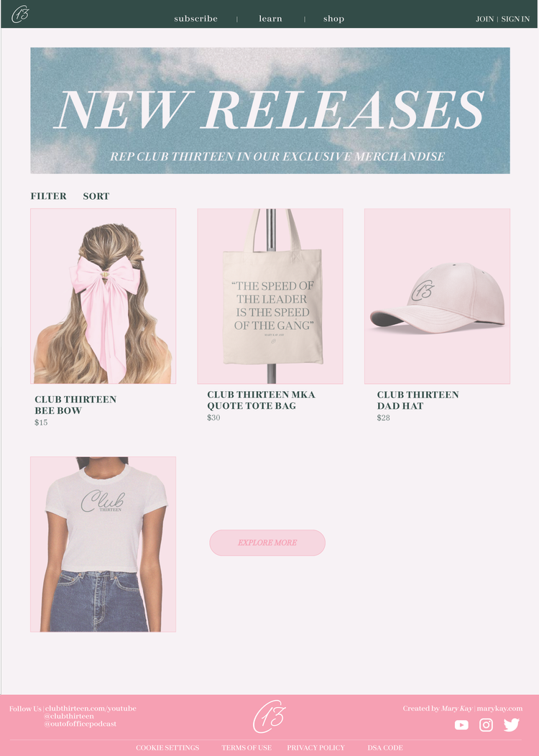
Task: Open the Instagram icon in footer
Action: click(x=486, y=724)
